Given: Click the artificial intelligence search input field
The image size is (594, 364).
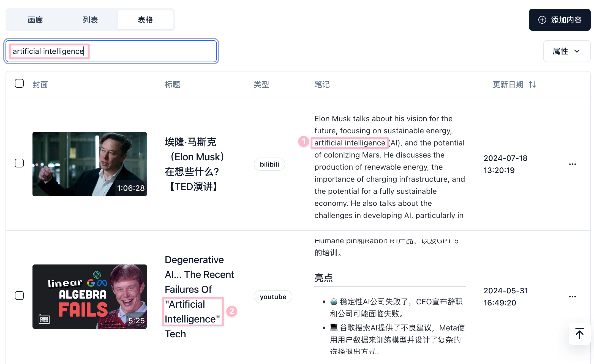Looking at the screenshot, I should (149, 51).
